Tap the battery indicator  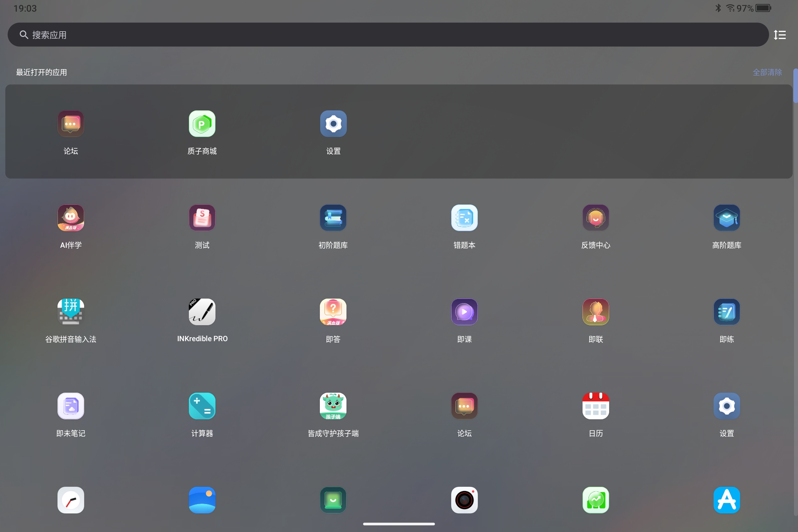pos(763,8)
